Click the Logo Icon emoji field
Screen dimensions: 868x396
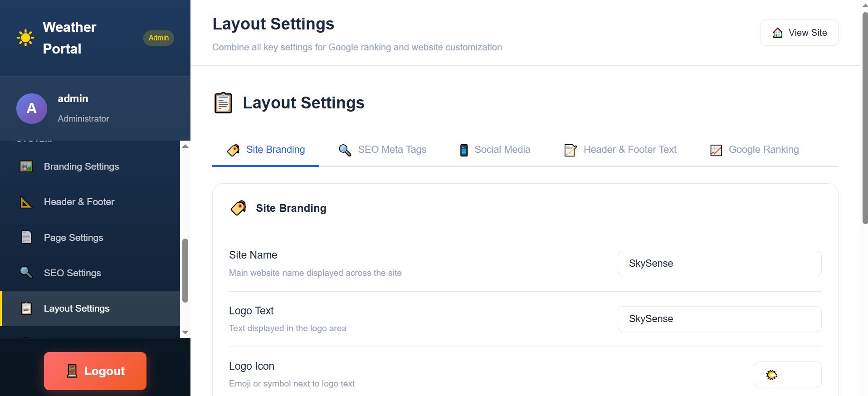coord(787,375)
